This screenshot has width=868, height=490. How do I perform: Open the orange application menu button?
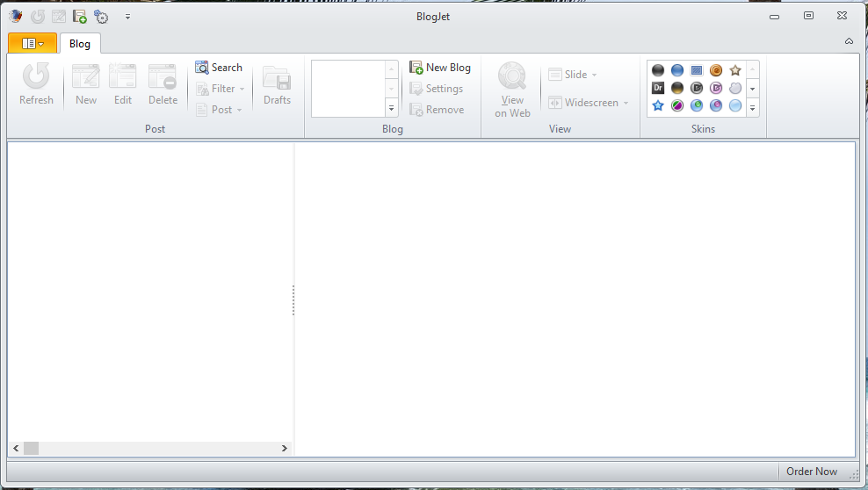pyautogui.click(x=33, y=43)
